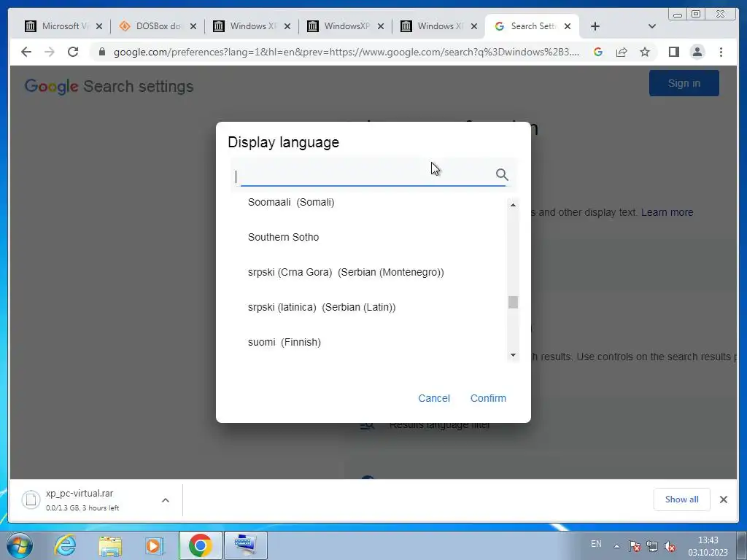This screenshot has height=560, width=747.
Task: Click the browser forward arrow
Action: tap(50, 52)
